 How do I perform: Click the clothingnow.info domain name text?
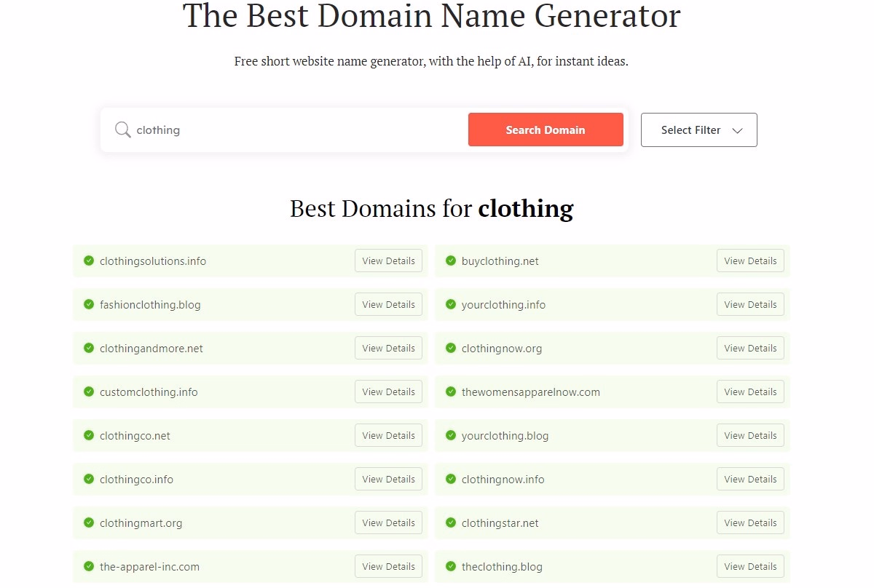tap(501, 479)
